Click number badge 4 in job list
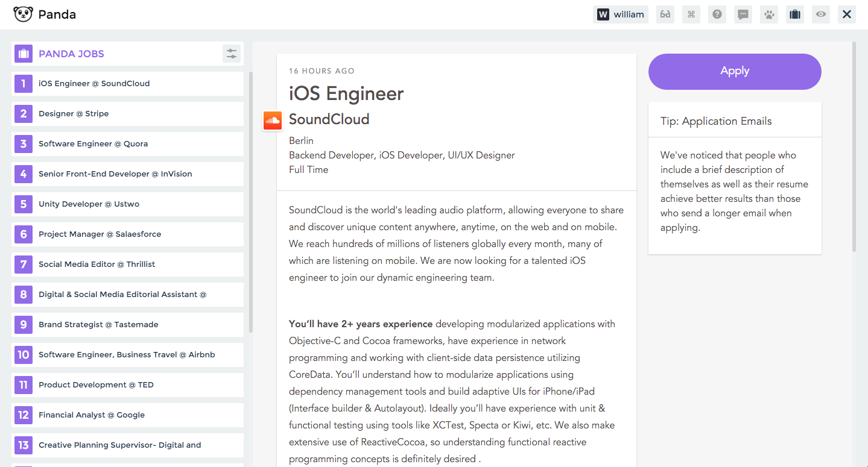Viewport: 868px width, 467px height. click(24, 174)
